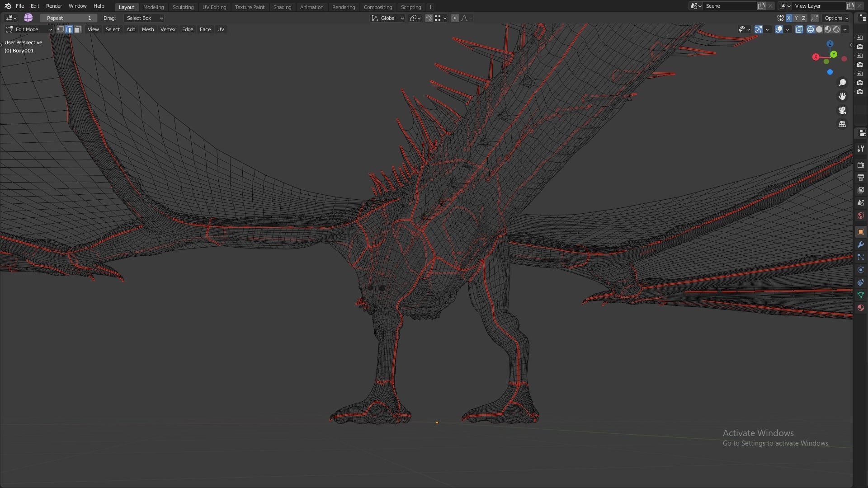Switch to the Sculpting workspace tab
The width and height of the screenshot is (868, 488).
(x=183, y=7)
